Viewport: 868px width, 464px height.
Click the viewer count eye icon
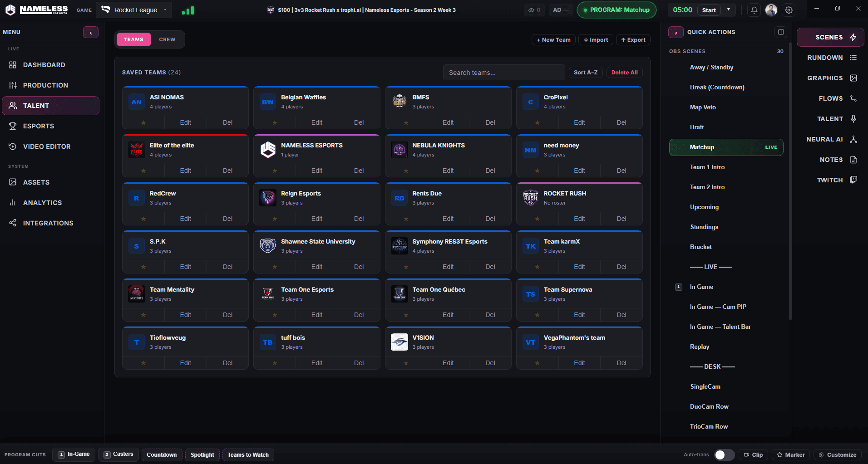point(531,10)
